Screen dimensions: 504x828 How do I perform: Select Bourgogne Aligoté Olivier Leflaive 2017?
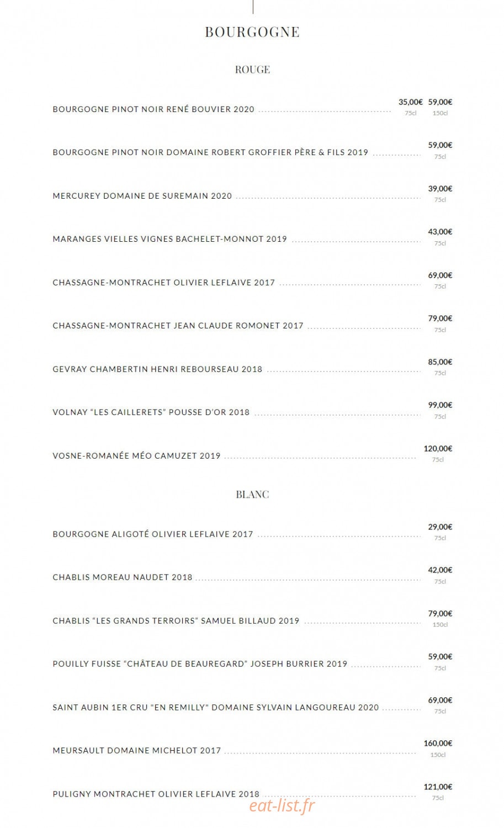[153, 534]
